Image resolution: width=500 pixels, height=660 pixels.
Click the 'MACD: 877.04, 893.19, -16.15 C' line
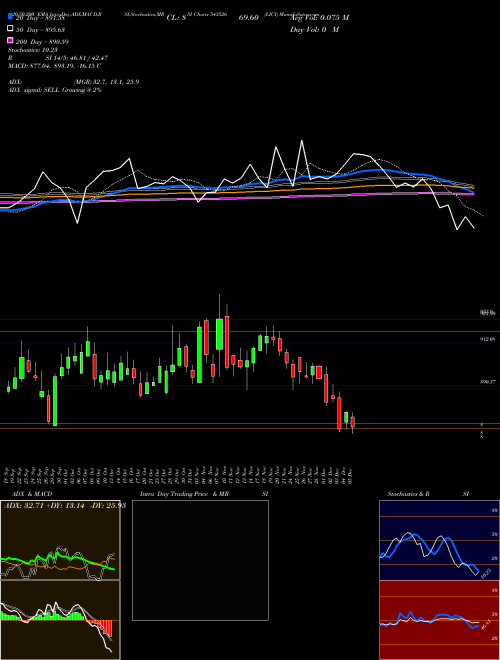(x=54, y=66)
